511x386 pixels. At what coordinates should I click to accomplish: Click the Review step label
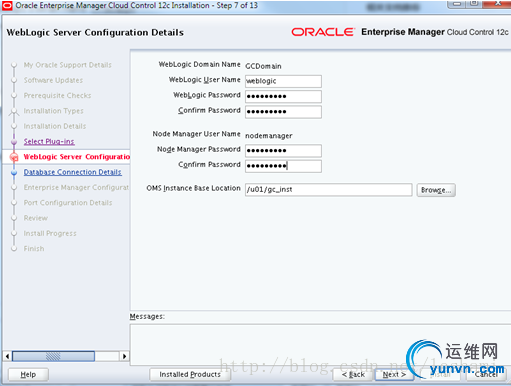click(x=36, y=218)
